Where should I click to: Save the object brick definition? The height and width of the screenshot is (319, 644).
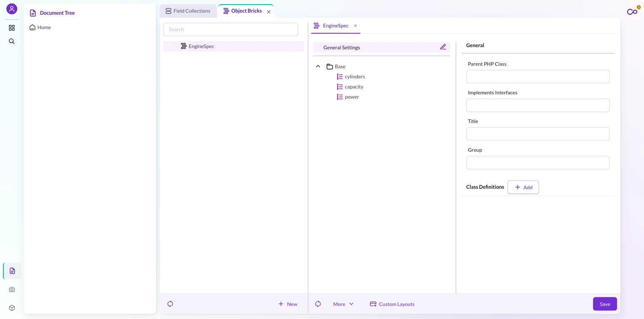[605, 304]
